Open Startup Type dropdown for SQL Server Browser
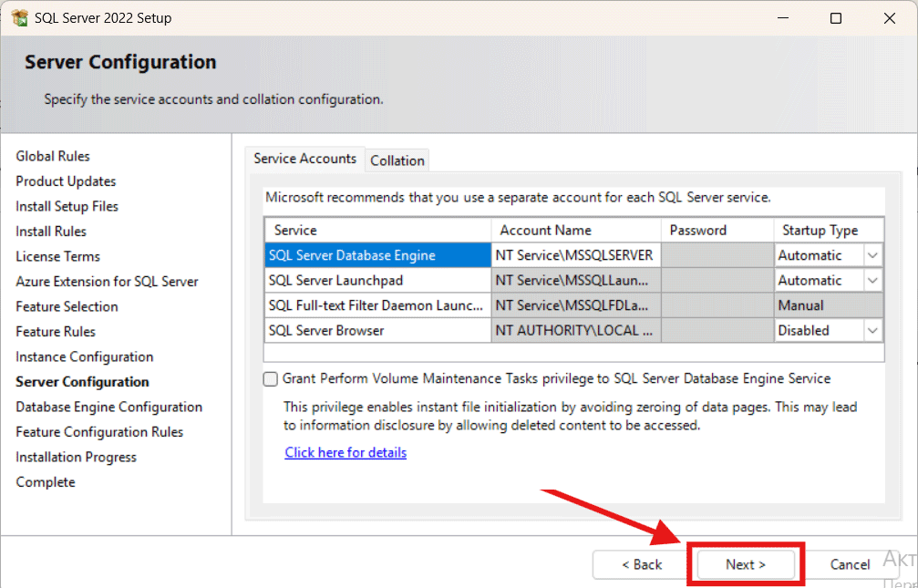This screenshot has height=588, width=918. [x=873, y=331]
